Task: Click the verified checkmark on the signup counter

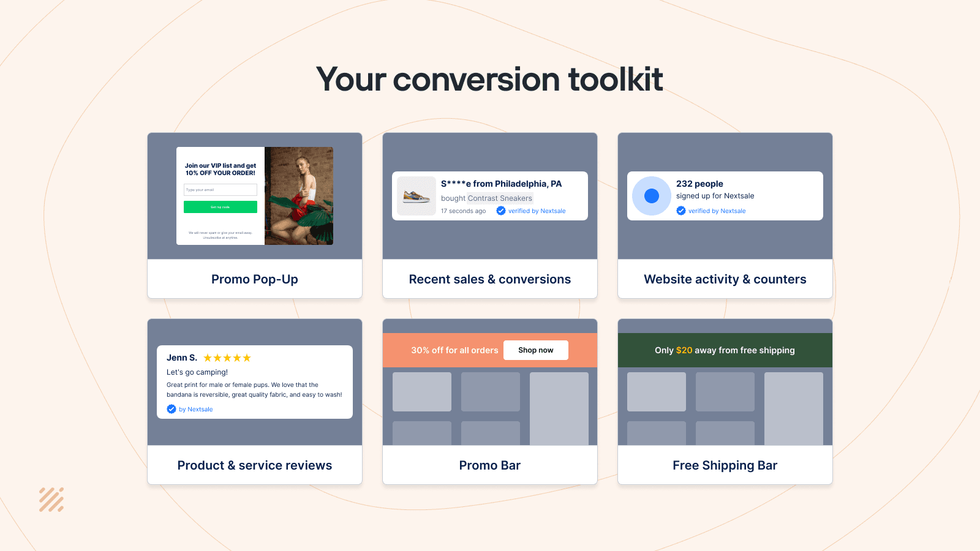Action: [681, 211]
